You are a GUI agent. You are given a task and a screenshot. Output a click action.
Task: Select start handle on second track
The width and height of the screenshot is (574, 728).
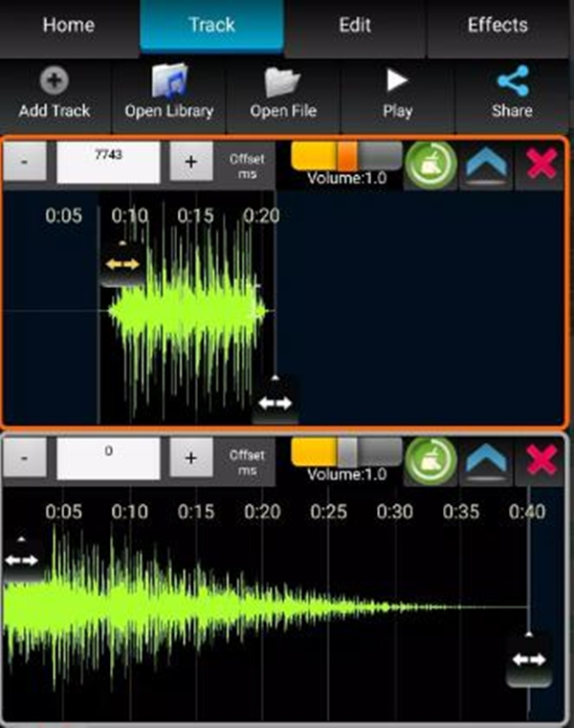pos(21,560)
